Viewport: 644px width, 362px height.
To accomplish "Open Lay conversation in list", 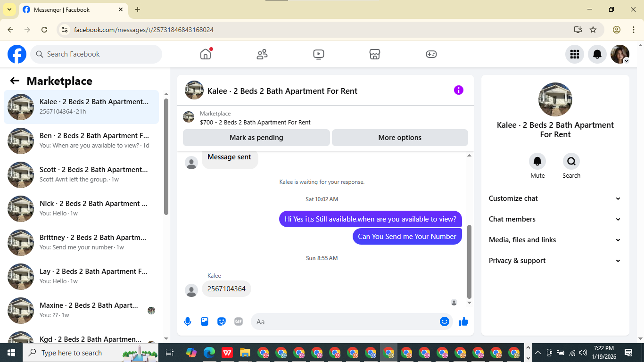I will pyautogui.click(x=82, y=277).
